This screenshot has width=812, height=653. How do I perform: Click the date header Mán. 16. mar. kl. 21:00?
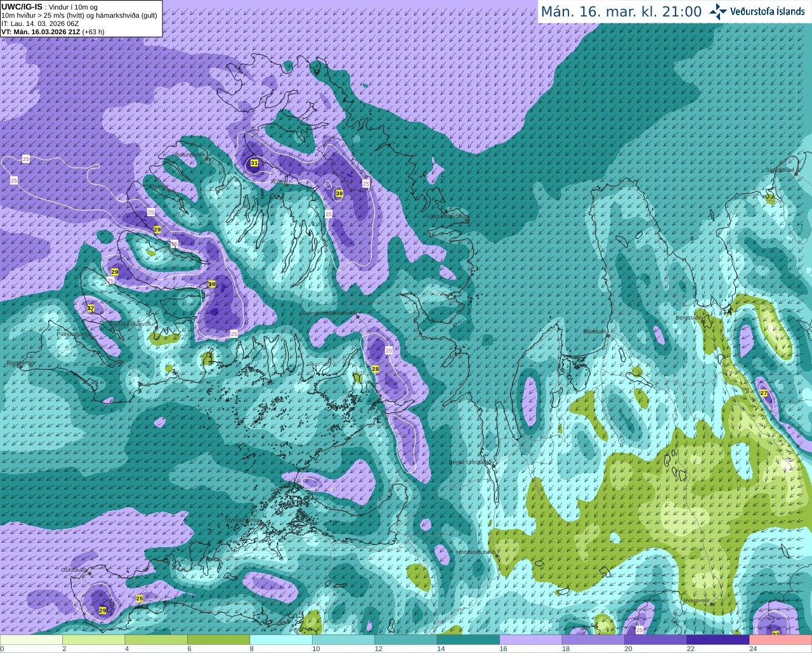(x=621, y=11)
